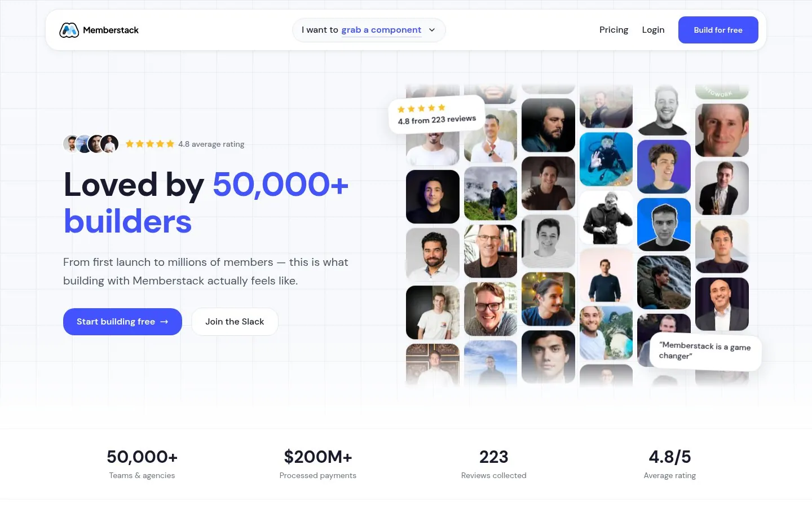Viewport: 812px width, 508px height.
Task: Go to Login
Action: tap(653, 30)
